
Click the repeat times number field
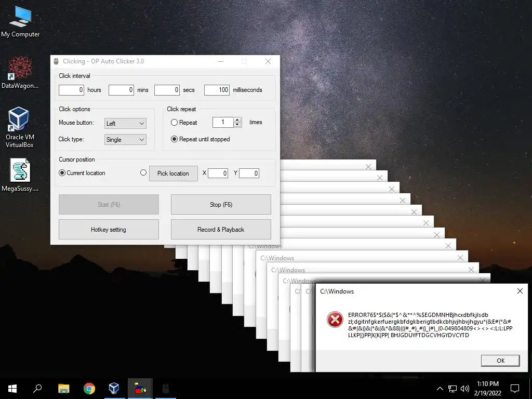click(x=223, y=122)
